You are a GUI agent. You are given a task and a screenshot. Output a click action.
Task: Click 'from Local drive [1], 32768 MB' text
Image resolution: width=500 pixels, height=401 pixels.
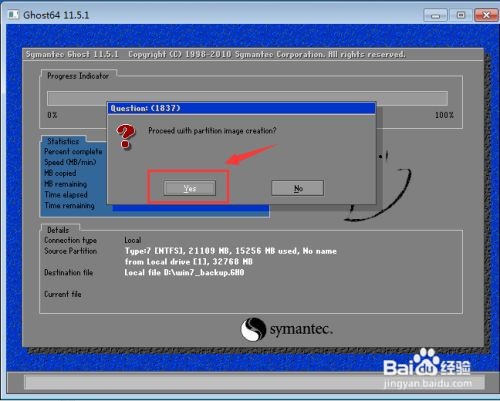coord(189,262)
